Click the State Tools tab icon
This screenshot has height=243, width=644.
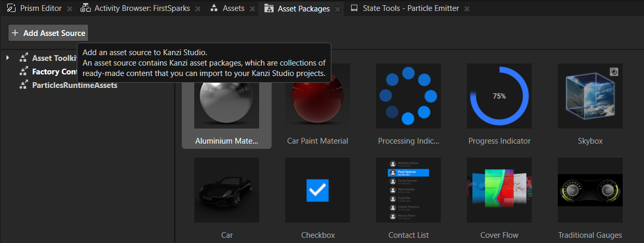(x=354, y=8)
